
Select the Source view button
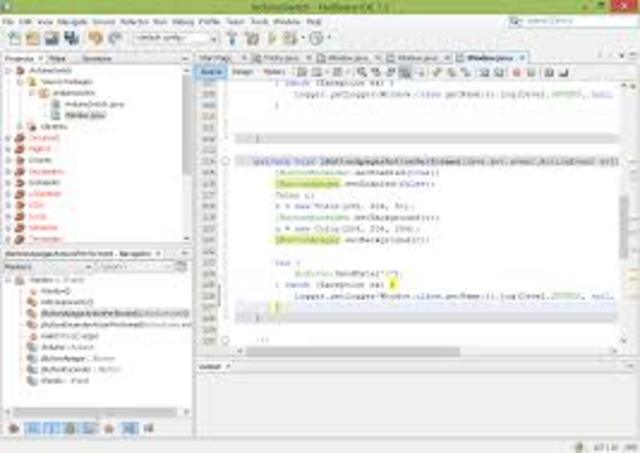coord(211,72)
